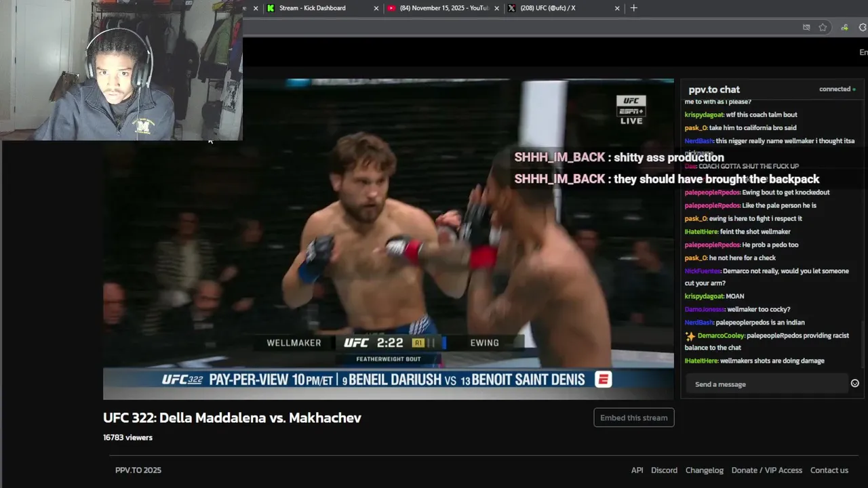Viewport: 868px width, 488px height.
Task: Click the 'ppv.to chat' header
Action: click(714, 89)
